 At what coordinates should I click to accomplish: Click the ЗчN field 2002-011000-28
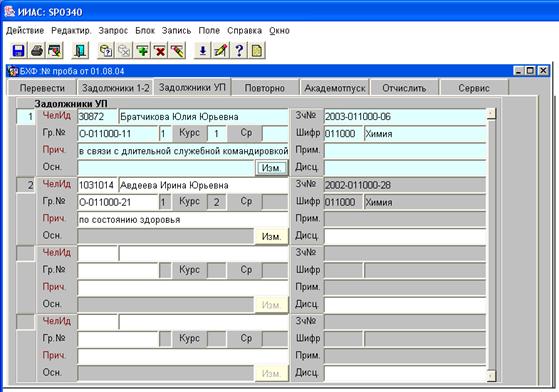click(405, 185)
